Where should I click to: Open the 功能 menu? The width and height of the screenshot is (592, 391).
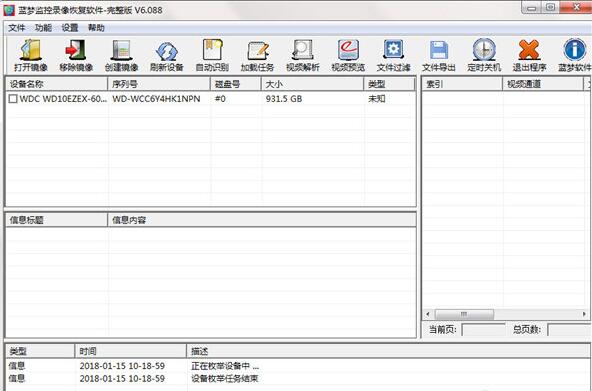click(x=43, y=28)
